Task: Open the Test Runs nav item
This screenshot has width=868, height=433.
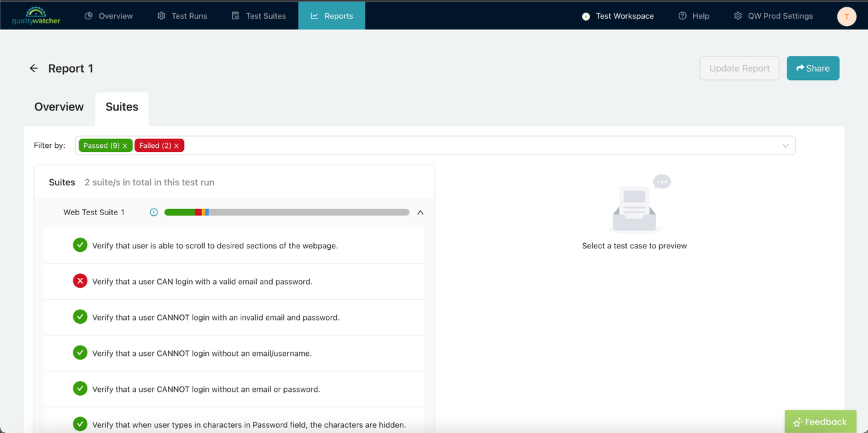Action: click(x=182, y=16)
